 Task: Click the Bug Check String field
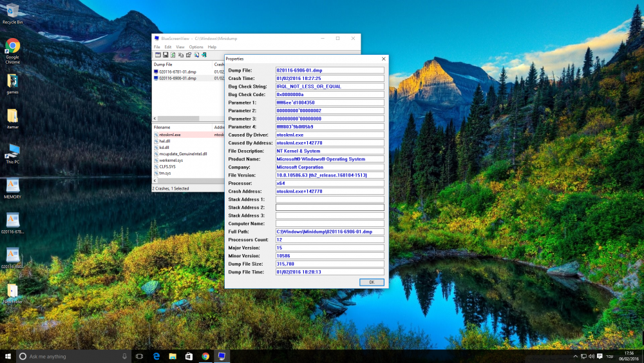point(330,86)
